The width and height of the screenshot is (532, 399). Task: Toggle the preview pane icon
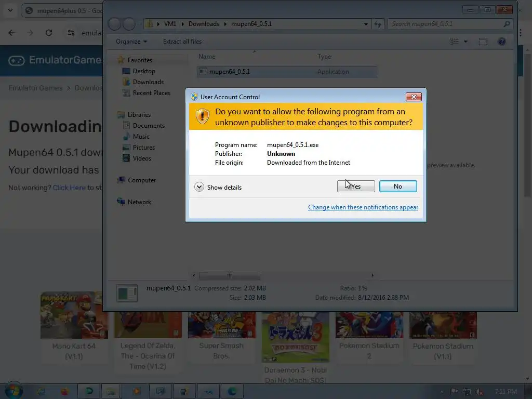[x=483, y=42]
